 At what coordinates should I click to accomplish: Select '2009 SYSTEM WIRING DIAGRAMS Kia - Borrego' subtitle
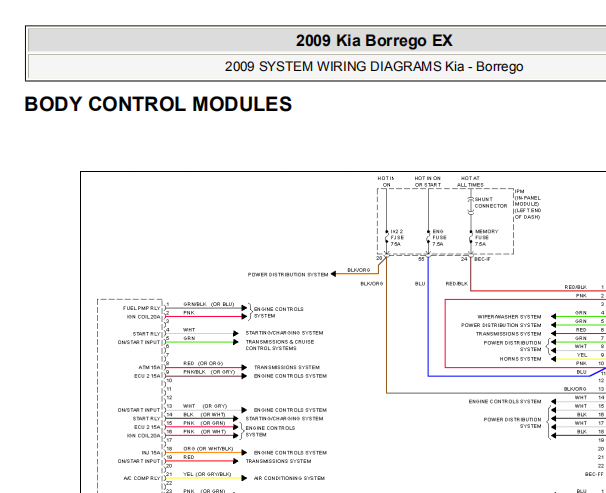click(374, 66)
